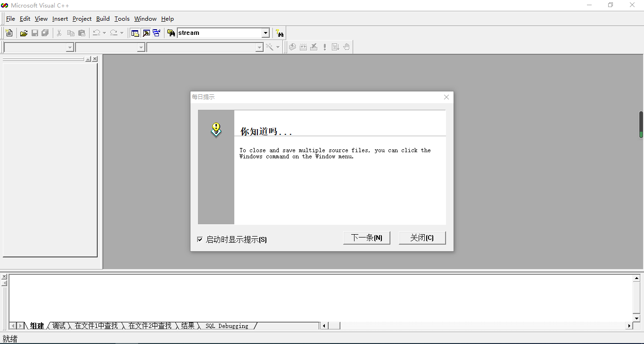This screenshot has width=644, height=344.
Task: Click the Save All icon
Action: (45, 33)
